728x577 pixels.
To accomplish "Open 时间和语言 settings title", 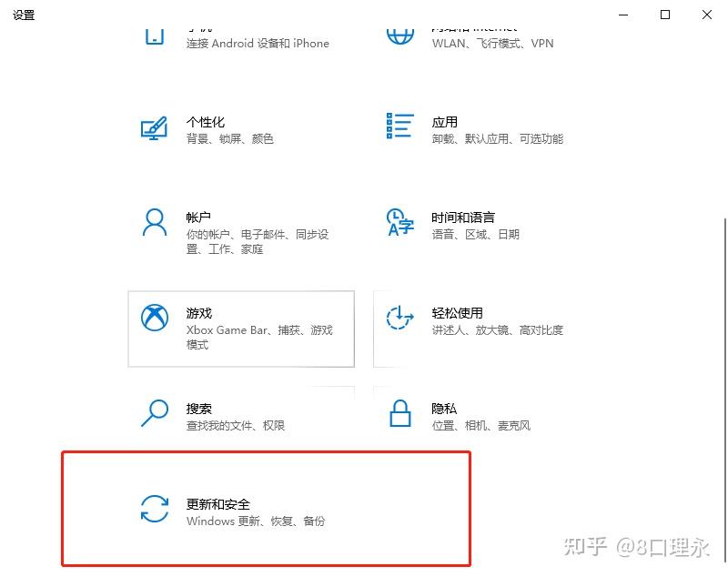I will tap(463, 218).
